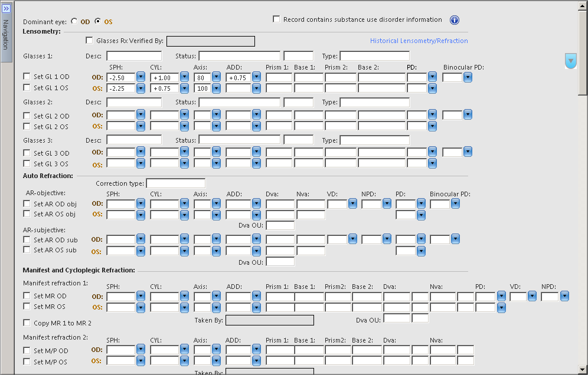Click the vertical scrollbar thumb

click(582, 53)
